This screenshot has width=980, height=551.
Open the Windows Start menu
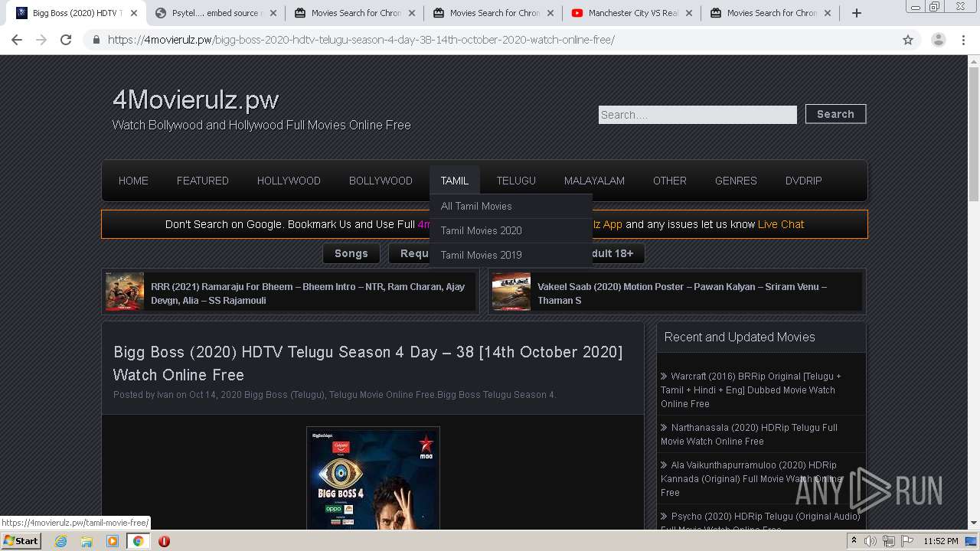click(21, 541)
